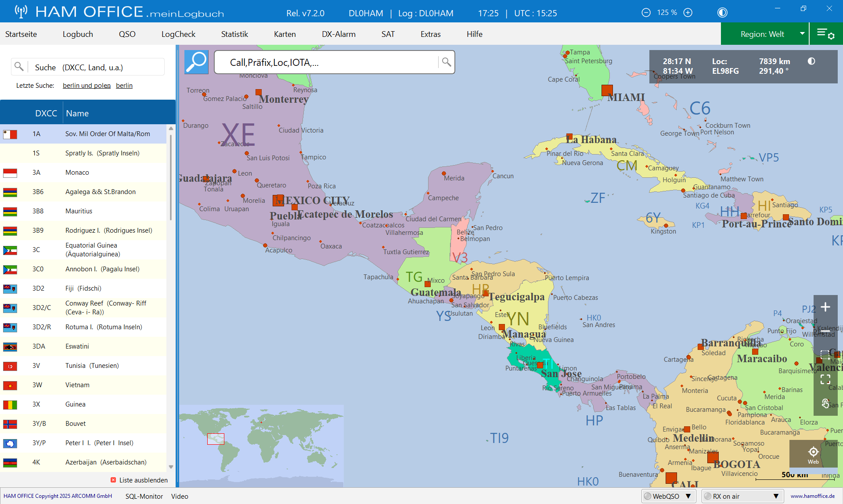Click the Monaco flag icon
Screen dimensions: 843x504
tap(10, 173)
